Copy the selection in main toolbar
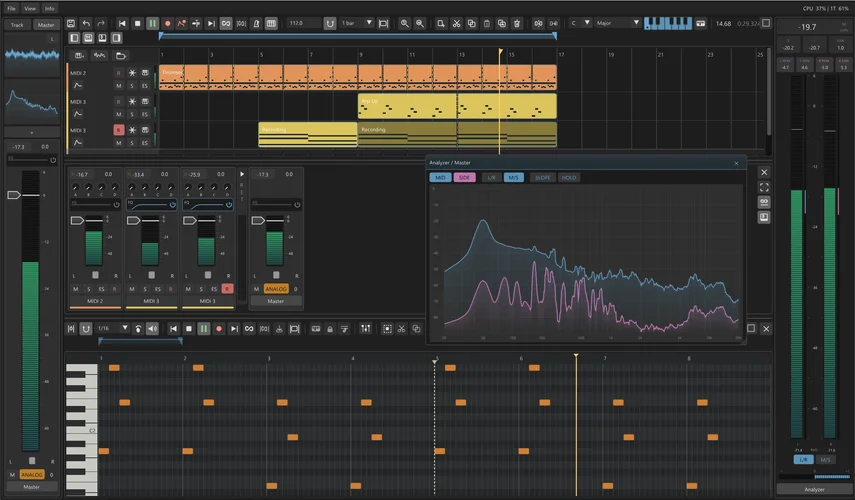The width and height of the screenshot is (855, 500). [472, 23]
